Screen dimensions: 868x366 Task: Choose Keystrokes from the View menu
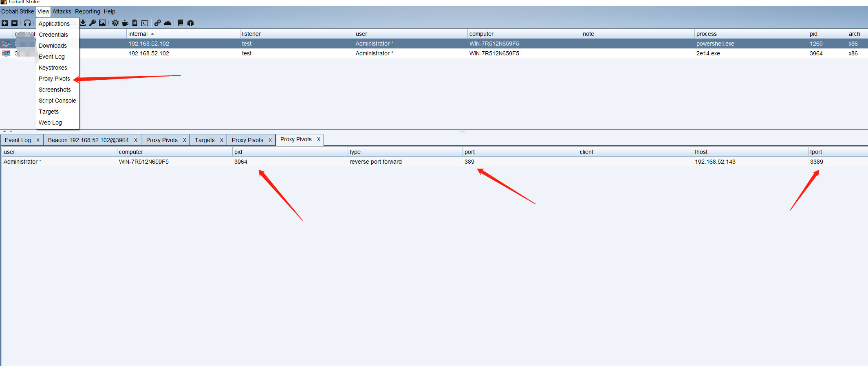pos(57,68)
